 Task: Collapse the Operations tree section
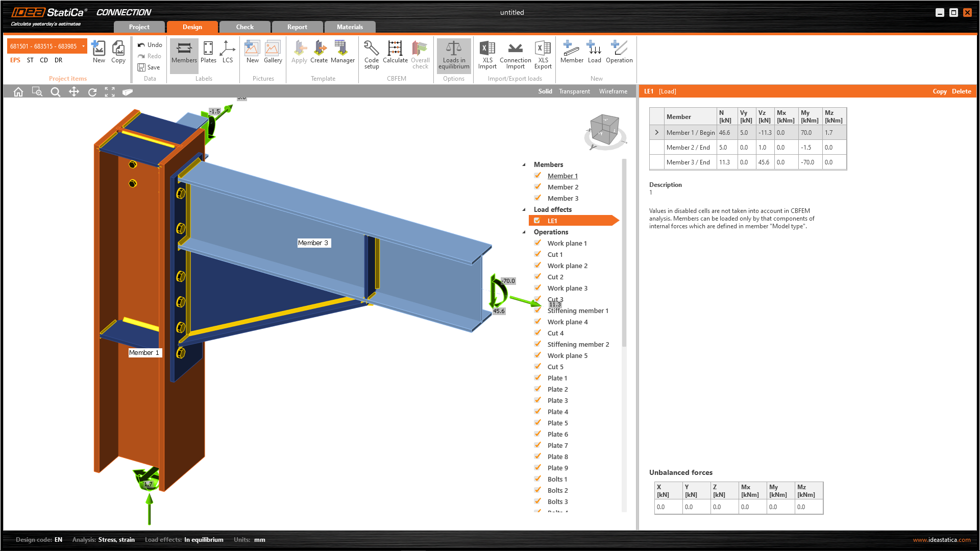click(524, 232)
